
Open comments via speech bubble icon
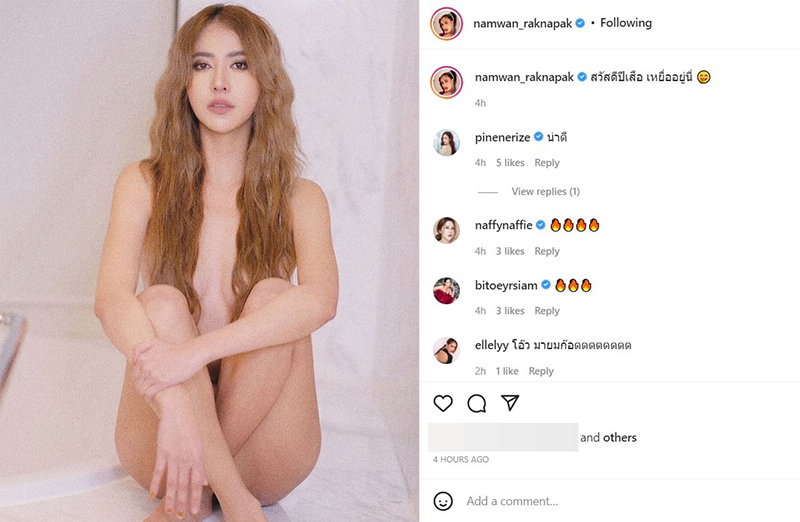pyautogui.click(x=477, y=403)
